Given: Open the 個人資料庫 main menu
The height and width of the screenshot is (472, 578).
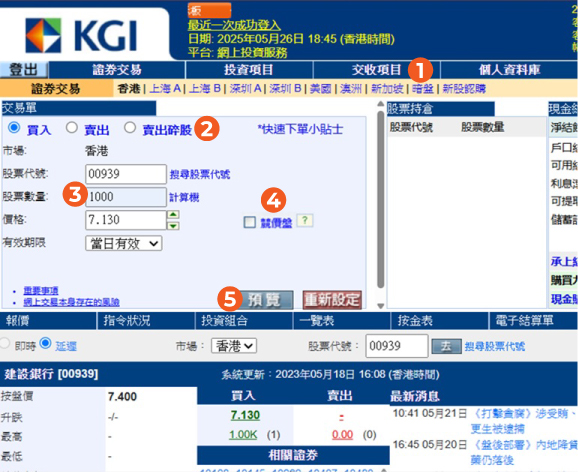Looking at the screenshot, I should [x=509, y=70].
